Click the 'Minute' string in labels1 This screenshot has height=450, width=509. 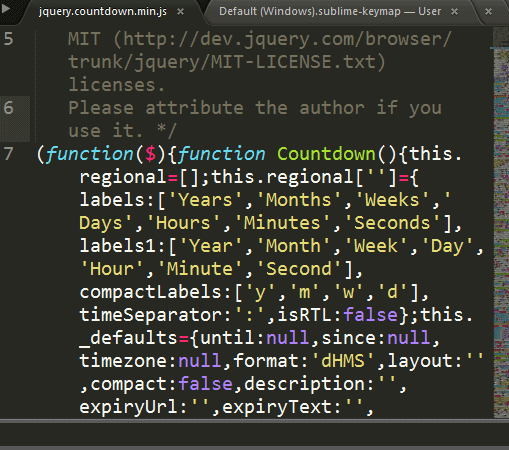point(200,269)
